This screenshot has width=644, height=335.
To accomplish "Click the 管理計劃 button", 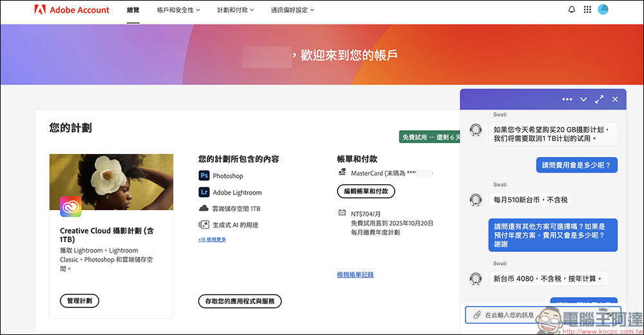I will 80,301.
